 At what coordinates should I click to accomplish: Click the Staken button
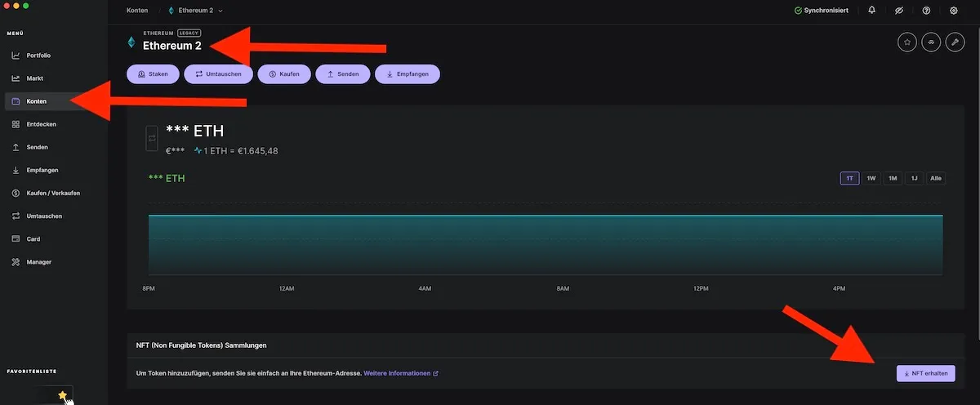pyautogui.click(x=153, y=74)
